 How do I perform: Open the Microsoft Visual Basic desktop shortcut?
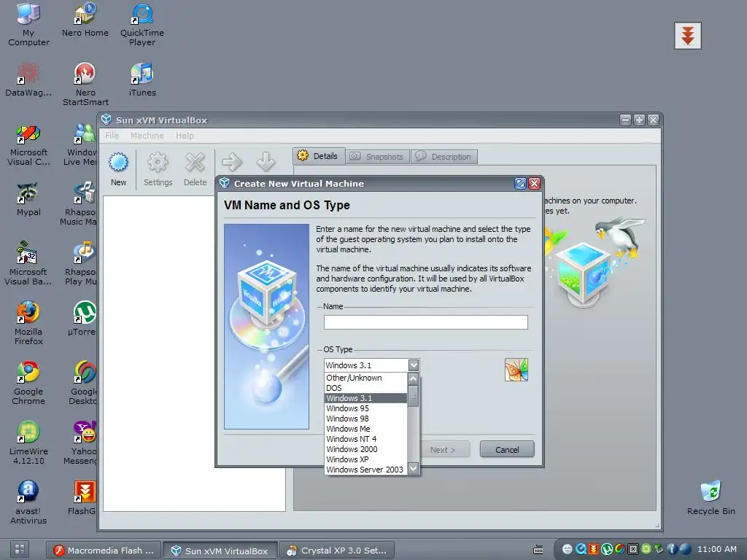point(28,264)
